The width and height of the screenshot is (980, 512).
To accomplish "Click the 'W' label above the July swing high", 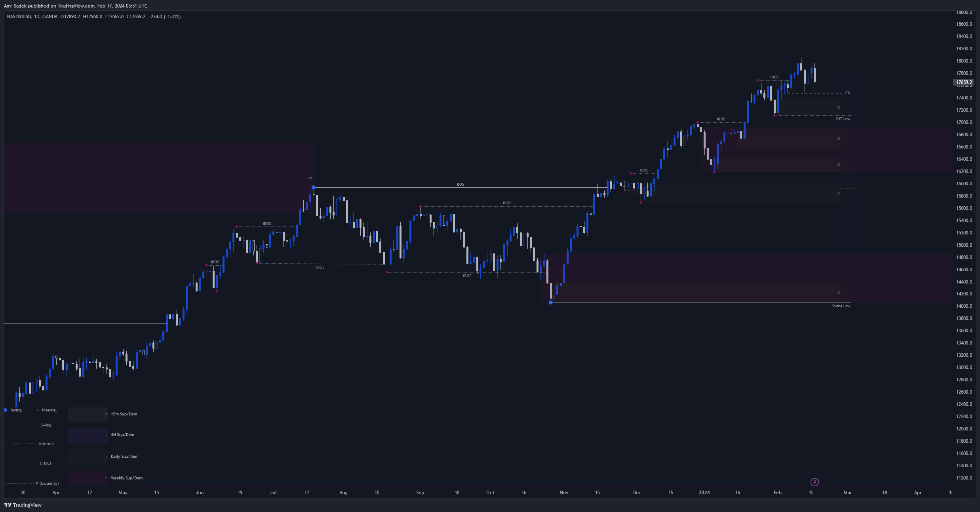I will 310,178.
